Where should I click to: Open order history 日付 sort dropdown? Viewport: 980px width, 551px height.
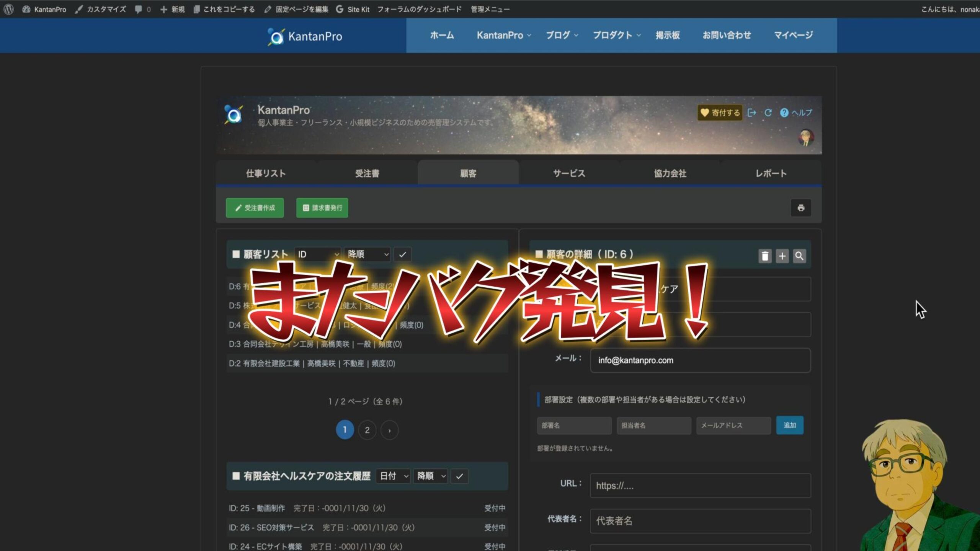tap(394, 476)
